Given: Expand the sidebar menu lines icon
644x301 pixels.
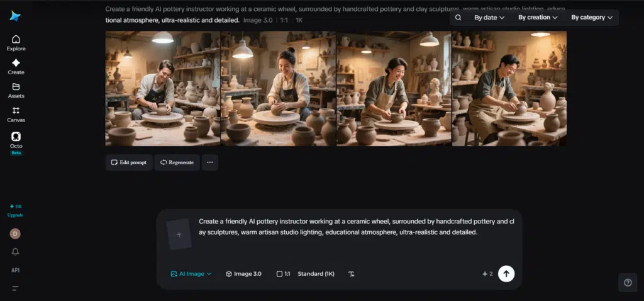Looking at the screenshot, I should tap(15, 288).
